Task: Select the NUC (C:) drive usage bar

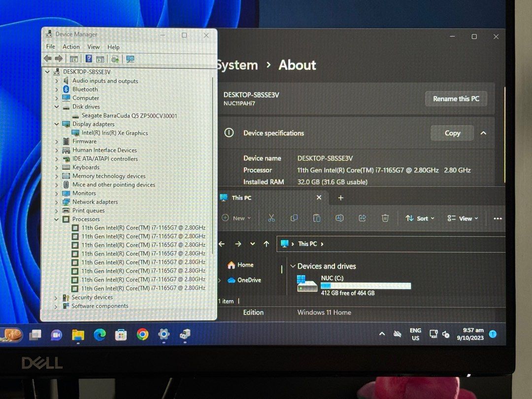Action: click(366, 286)
